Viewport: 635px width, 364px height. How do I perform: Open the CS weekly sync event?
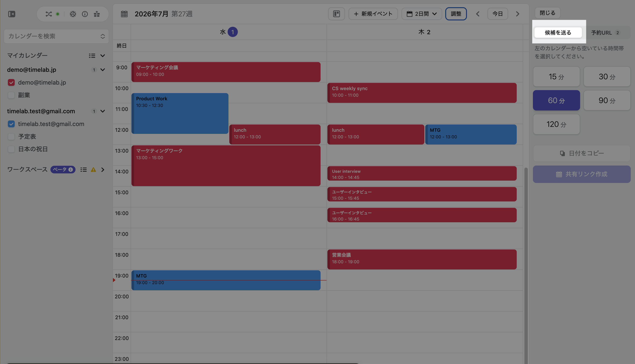coord(422,93)
